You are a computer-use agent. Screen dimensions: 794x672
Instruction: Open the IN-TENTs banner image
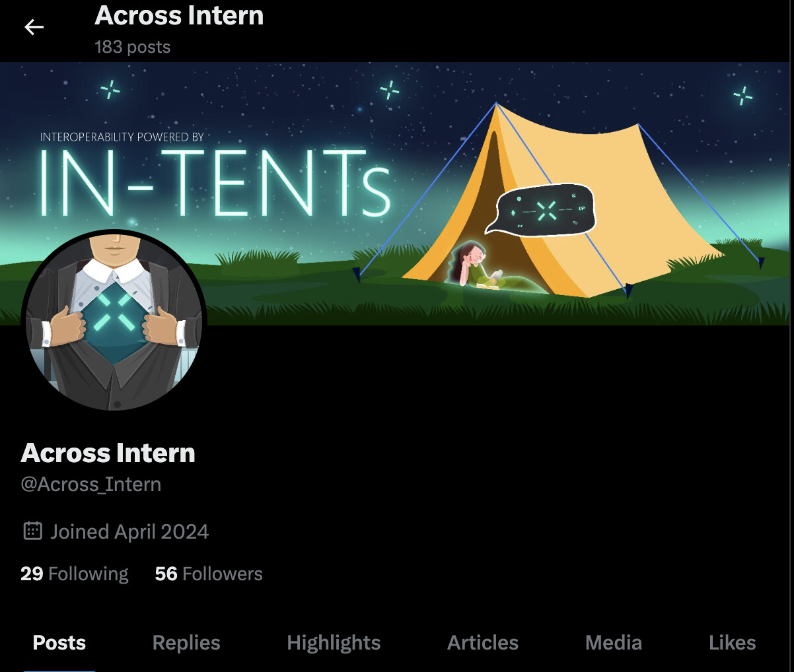tap(397, 194)
